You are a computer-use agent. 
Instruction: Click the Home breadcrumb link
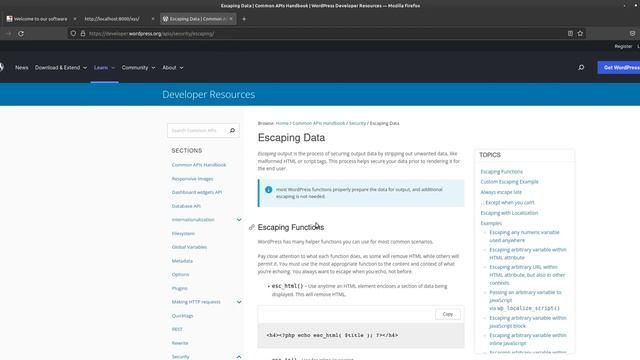coord(282,123)
